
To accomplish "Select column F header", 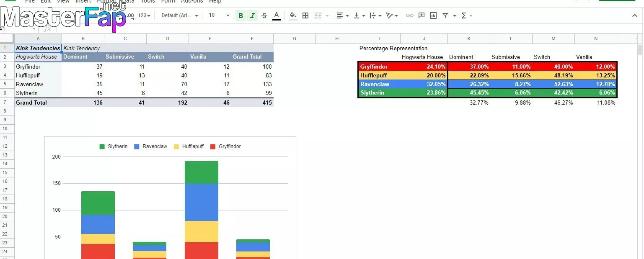I will pyautogui.click(x=252, y=38).
